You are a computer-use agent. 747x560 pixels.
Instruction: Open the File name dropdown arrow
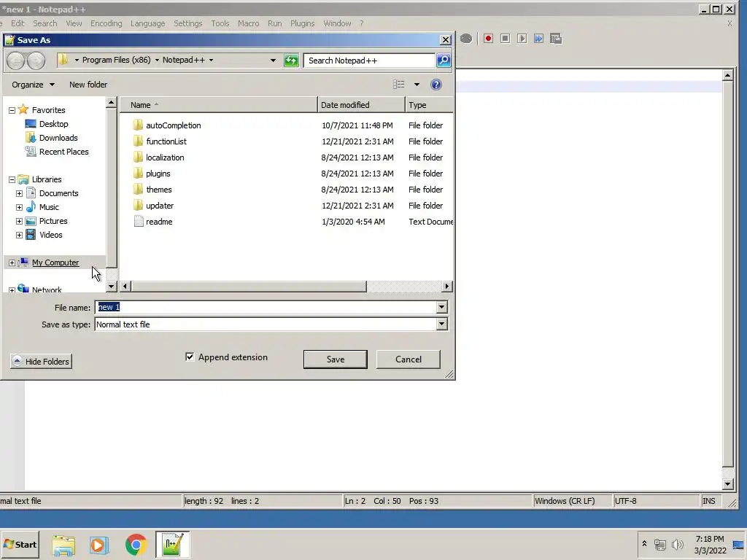[x=441, y=307]
